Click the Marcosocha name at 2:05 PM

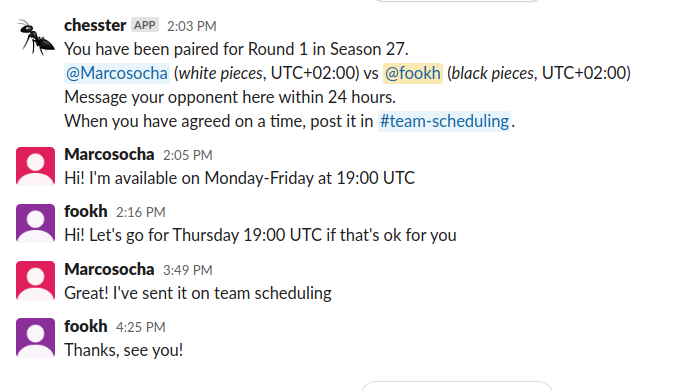[109, 154]
